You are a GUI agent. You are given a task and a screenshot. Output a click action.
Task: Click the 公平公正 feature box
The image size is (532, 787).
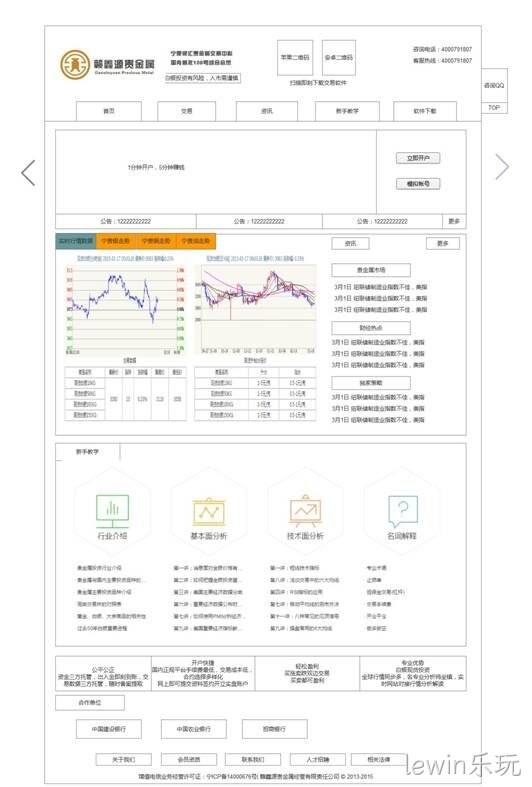(x=103, y=674)
